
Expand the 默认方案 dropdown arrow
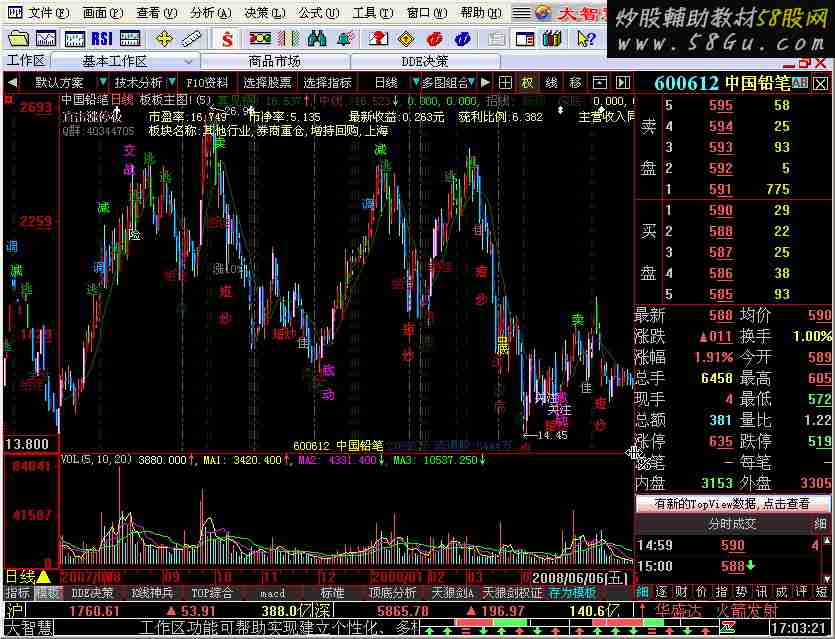(102, 83)
